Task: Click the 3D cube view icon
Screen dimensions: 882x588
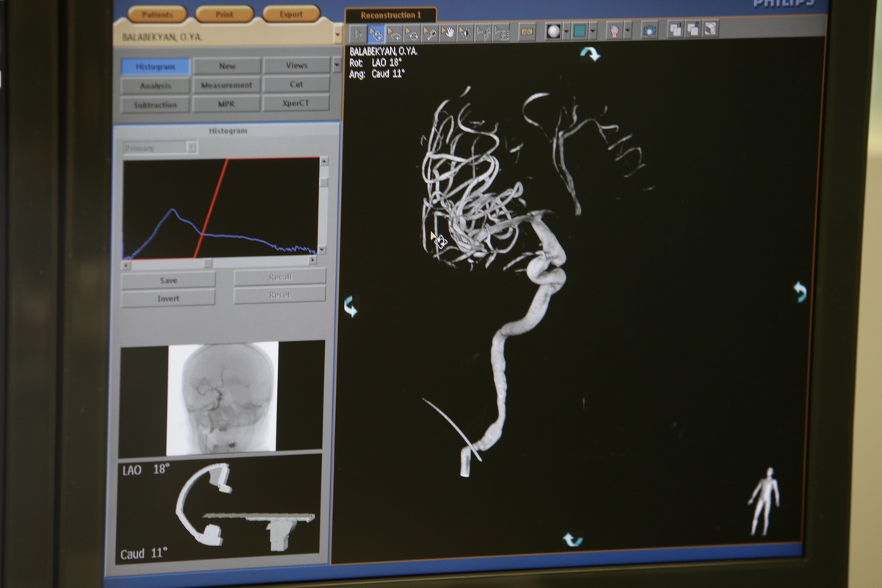Action: 710,29
